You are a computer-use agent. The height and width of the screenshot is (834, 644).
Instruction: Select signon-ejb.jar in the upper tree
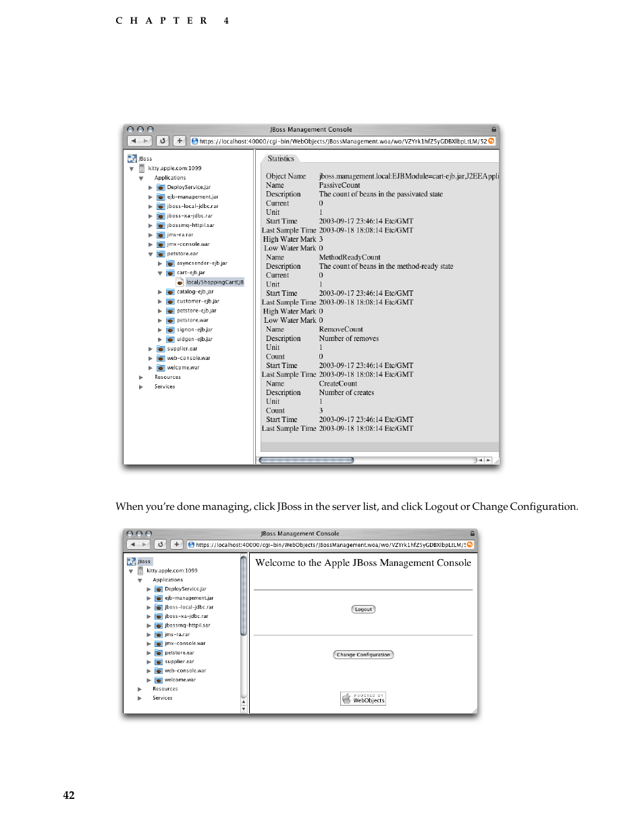tap(194, 330)
